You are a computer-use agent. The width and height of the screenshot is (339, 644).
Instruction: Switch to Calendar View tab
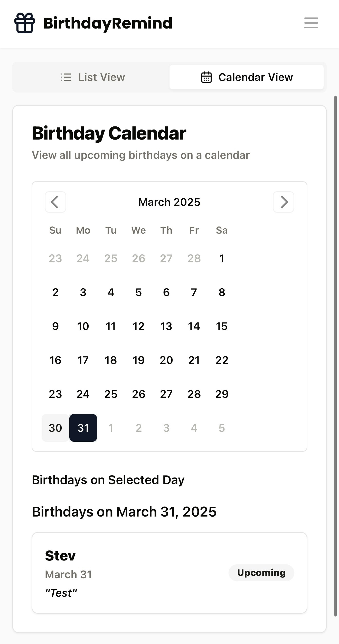[247, 77]
